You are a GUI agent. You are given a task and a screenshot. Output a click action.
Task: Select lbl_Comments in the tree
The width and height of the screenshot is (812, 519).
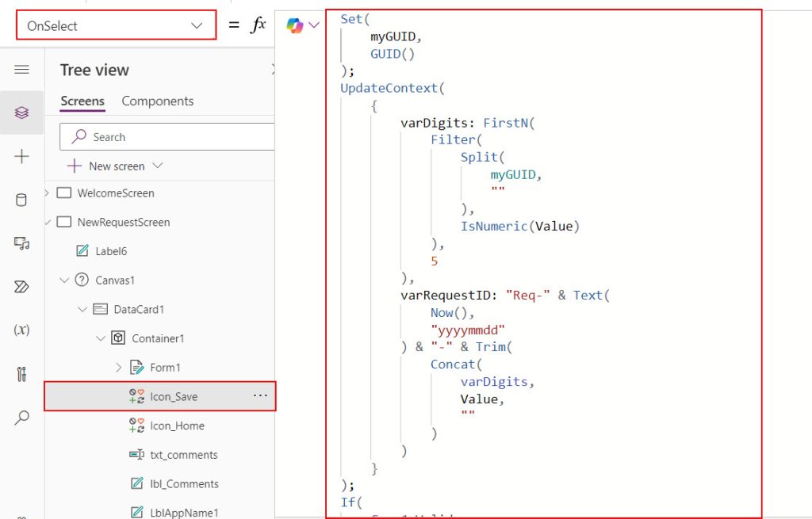pyautogui.click(x=184, y=484)
